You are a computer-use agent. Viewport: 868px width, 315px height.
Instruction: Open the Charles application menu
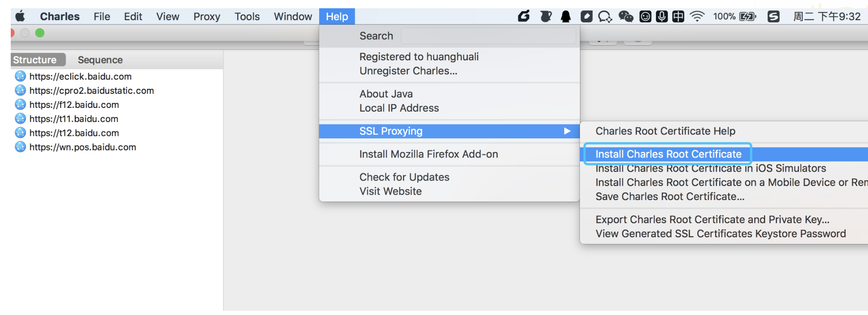click(x=60, y=17)
